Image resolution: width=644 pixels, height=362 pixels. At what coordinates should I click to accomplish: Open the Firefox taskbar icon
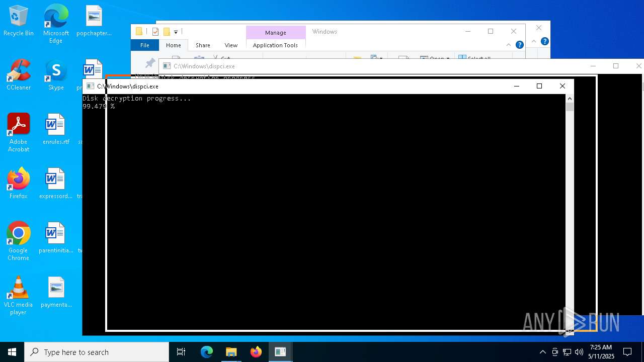click(x=256, y=352)
